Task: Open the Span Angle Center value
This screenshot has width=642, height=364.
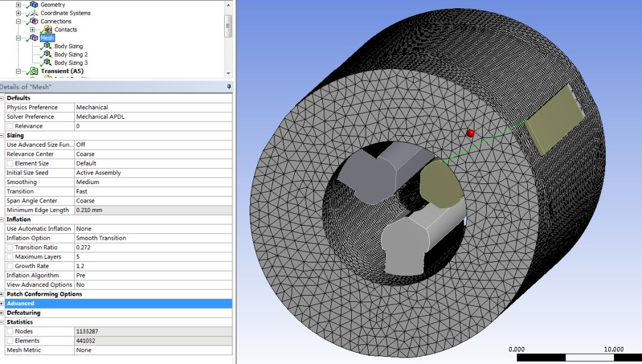Action: click(153, 201)
